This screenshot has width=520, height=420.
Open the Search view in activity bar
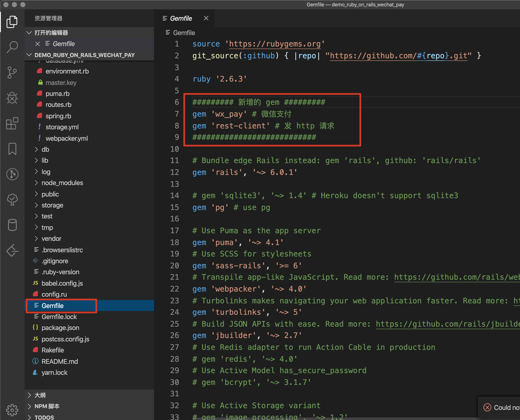(12, 47)
